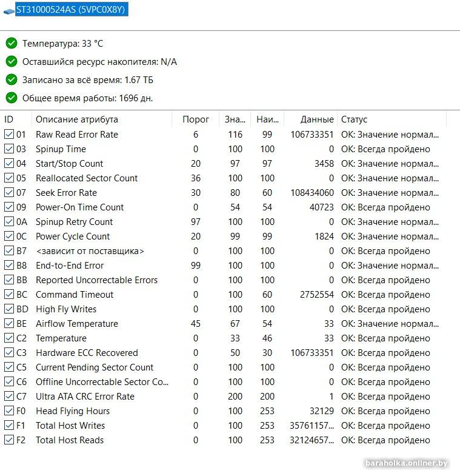This screenshot has width=460, height=476.
Task: Toggle checkbox for 09 Power-On Time Count
Action: (x=9, y=207)
